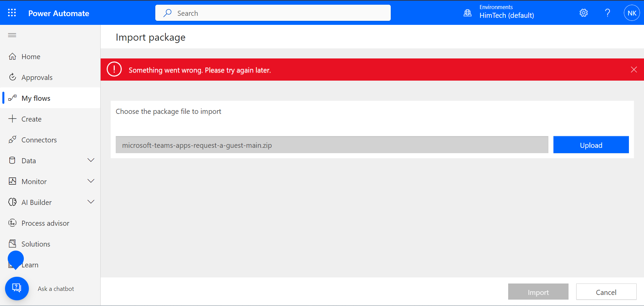Open the Microsoft 365 app launcher waffle

coord(12,12)
